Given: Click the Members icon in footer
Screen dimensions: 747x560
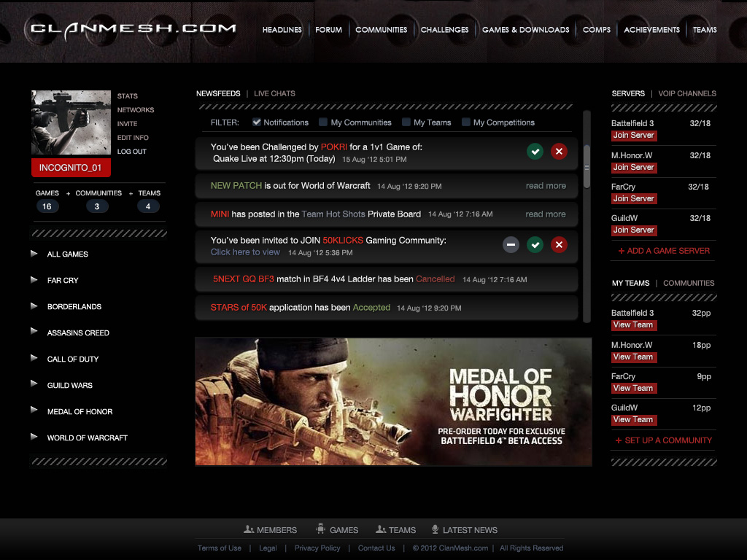Looking at the screenshot, I should 249,529.
